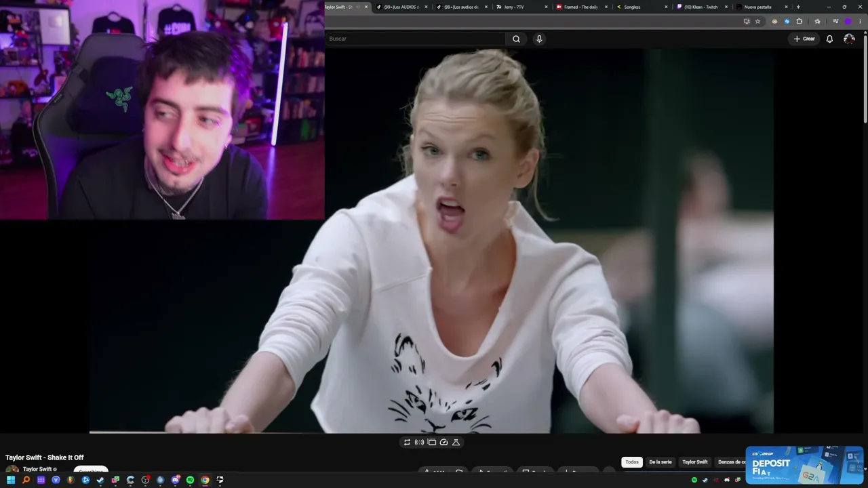Click the install/cast icon in address bar
Screen dimensions: 868x488
[x=747, y=21]
